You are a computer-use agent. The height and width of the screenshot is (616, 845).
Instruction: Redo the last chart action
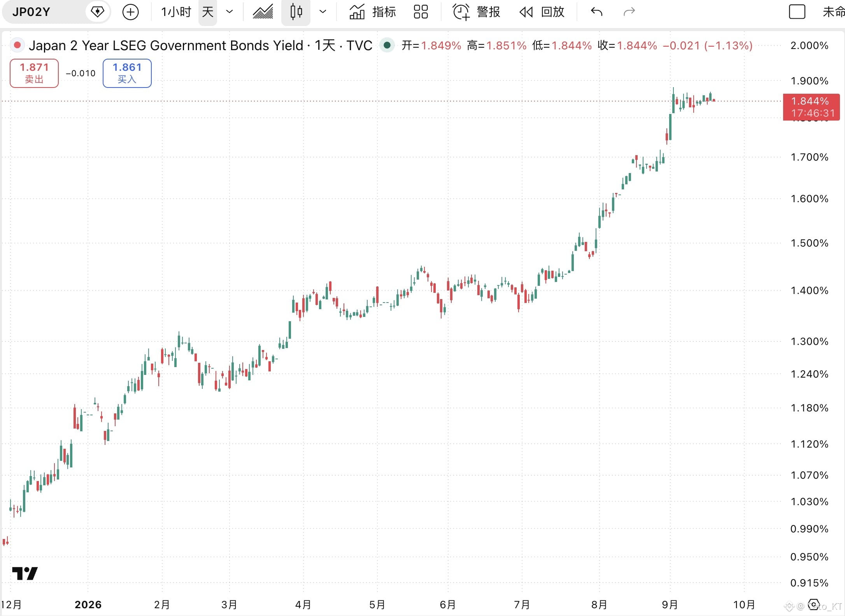click(629, 12)
